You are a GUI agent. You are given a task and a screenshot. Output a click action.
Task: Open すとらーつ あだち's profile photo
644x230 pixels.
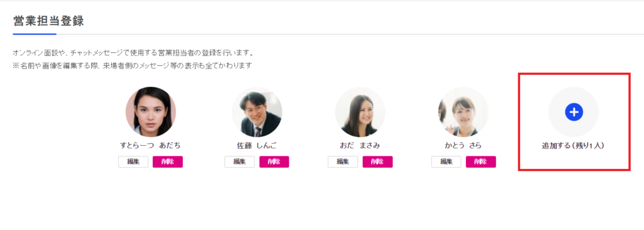coord(151,112)
